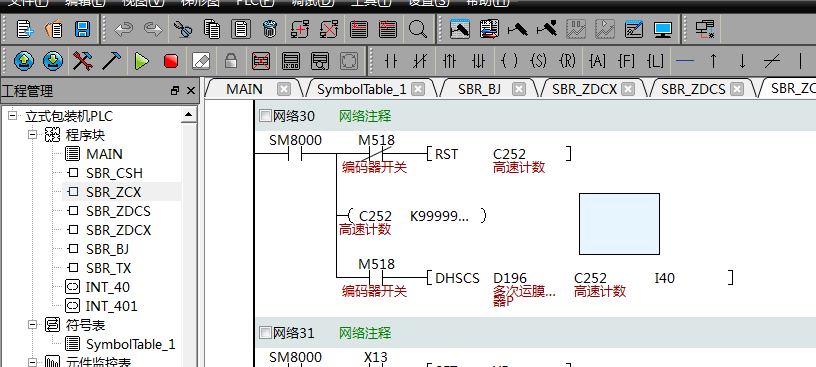This screenshot has height=367, width=816.
Task: Toggle the 网络30 checkbox
Action: click(265, 116)
